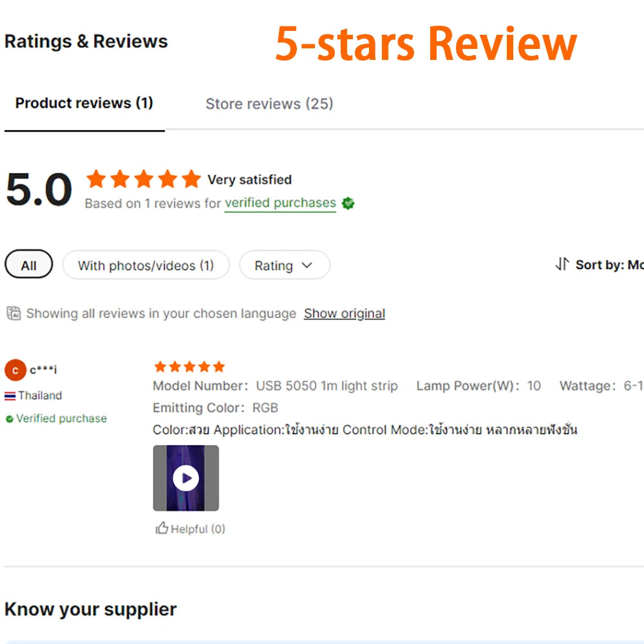Select the All filter chip
644x644 pixels.
click(x=29, y=265)
